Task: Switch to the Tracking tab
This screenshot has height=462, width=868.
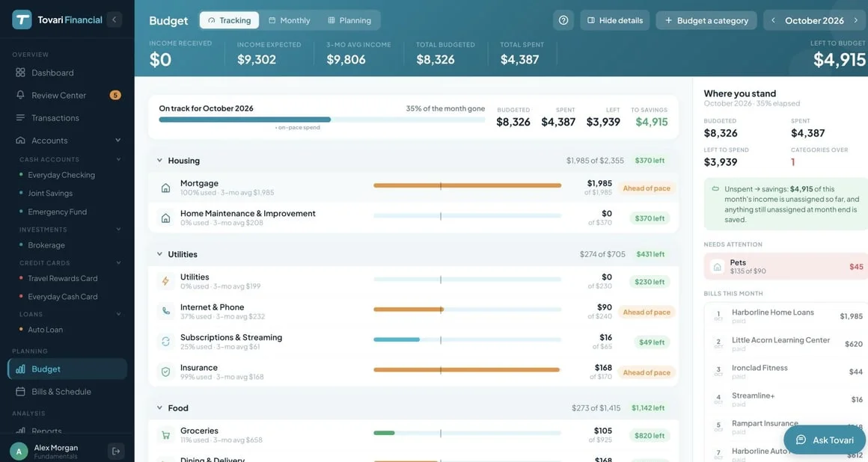Action: [x=229, y=20]
